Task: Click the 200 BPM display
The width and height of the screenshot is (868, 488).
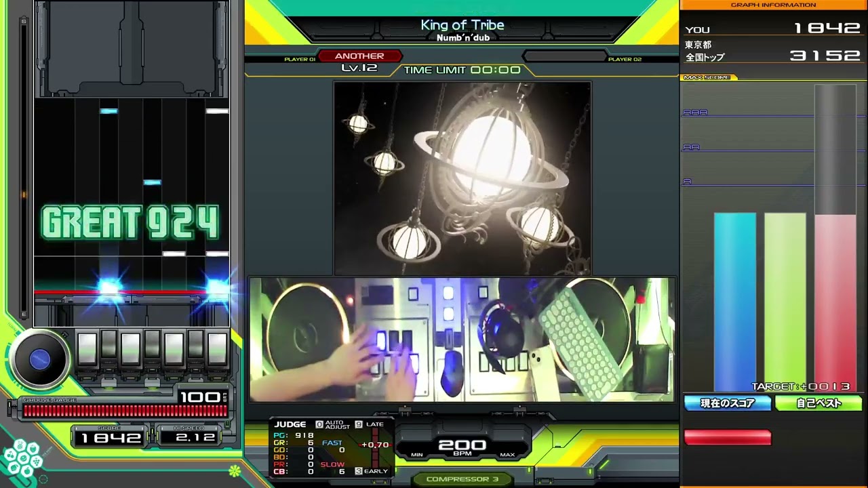Action: point(462,446)
